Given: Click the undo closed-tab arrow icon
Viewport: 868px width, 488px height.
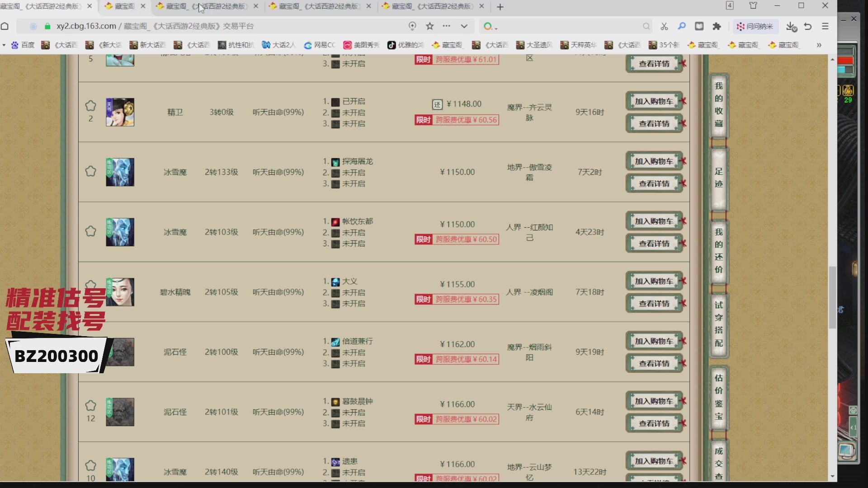Looking at the screenshot, I should coord(808,26).
